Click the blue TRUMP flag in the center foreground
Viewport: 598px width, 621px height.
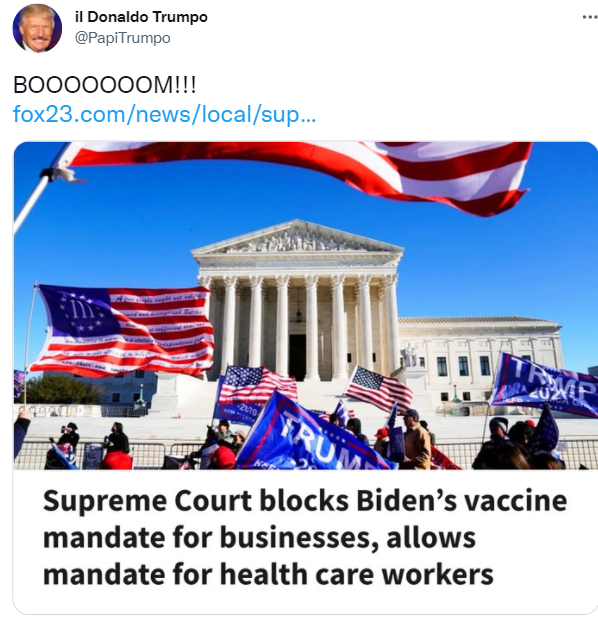[x=313, y=434]
